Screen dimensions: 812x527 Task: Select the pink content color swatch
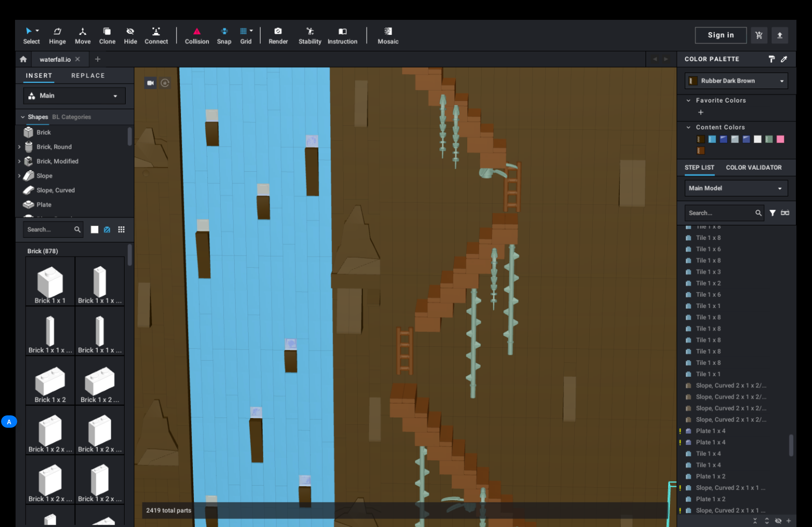780,139
